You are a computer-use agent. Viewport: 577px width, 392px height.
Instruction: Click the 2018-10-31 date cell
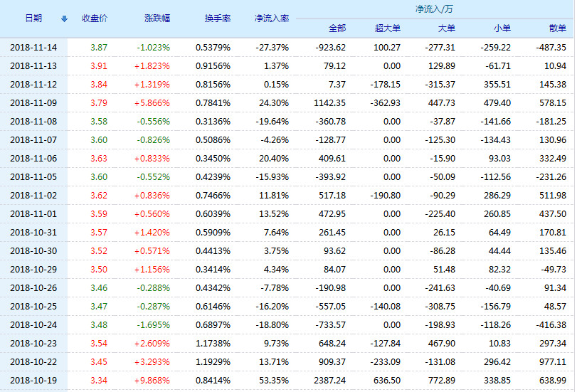[x=33, y=233]
